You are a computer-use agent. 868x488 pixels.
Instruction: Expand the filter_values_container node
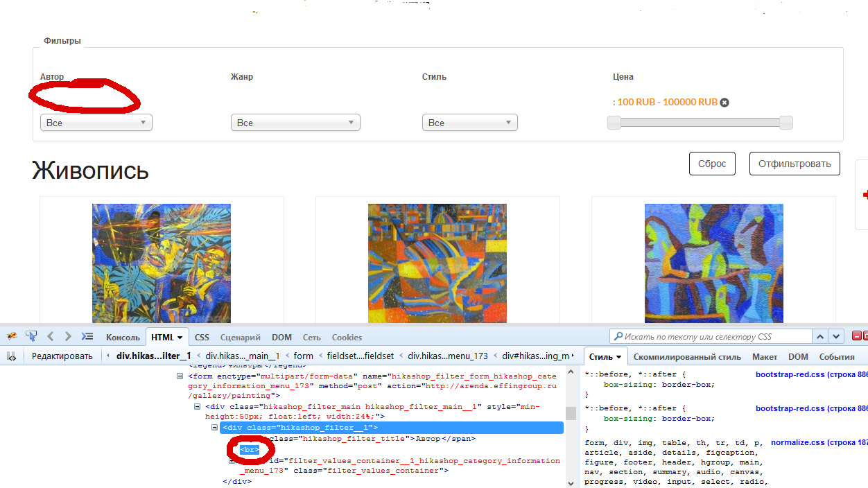(232, 461)
